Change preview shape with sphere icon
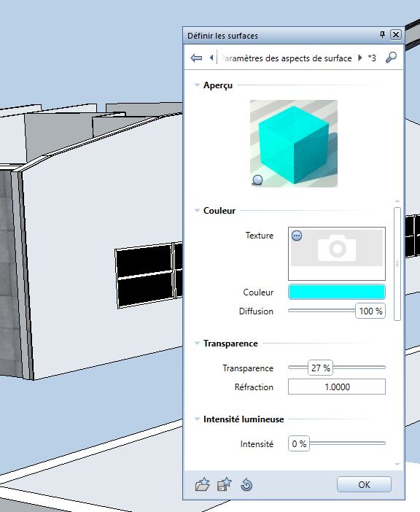420x512 pixels. pos(257,180)
